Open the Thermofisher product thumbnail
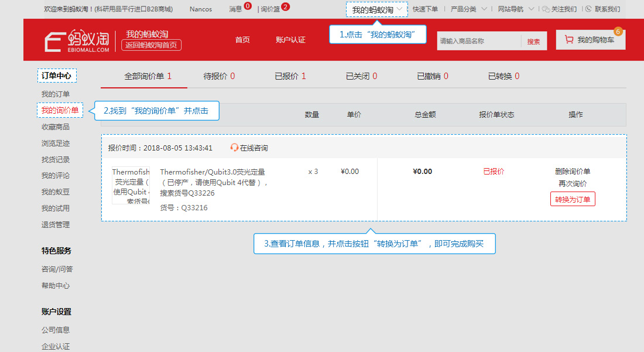The image size is (644, 352). pos(131,185)
